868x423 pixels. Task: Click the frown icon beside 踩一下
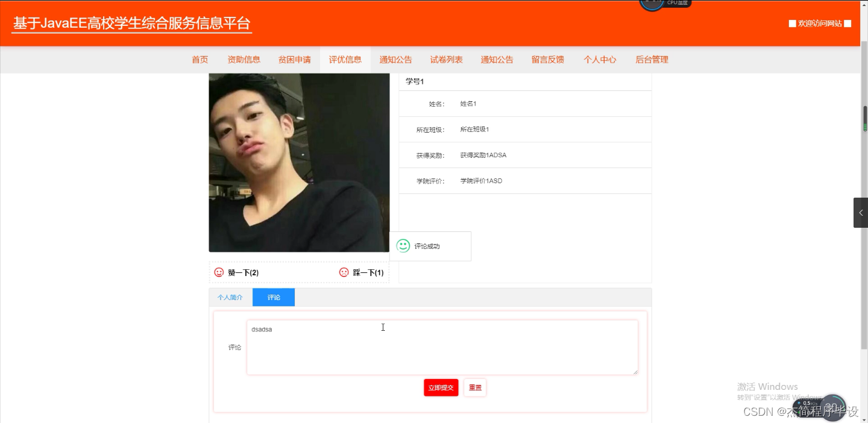tap(344, 272)
